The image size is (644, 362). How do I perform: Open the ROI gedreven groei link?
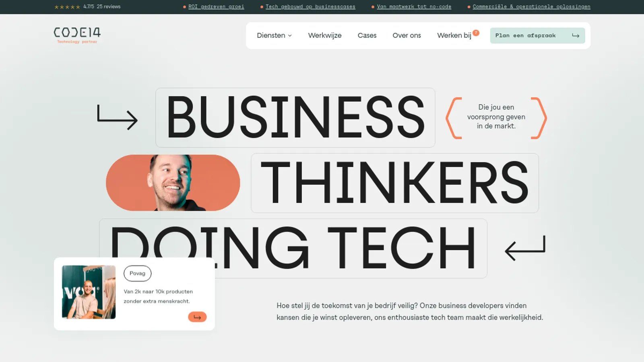[216, 7]
